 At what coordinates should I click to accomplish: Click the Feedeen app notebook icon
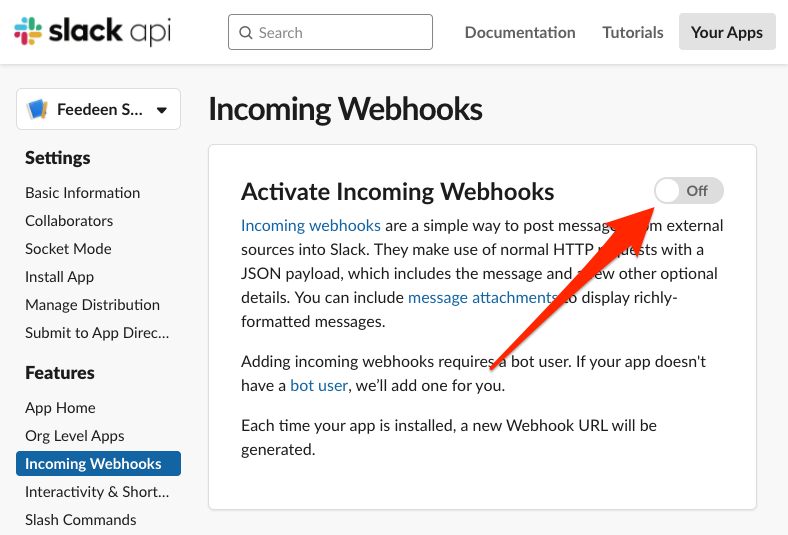point(38,109)
